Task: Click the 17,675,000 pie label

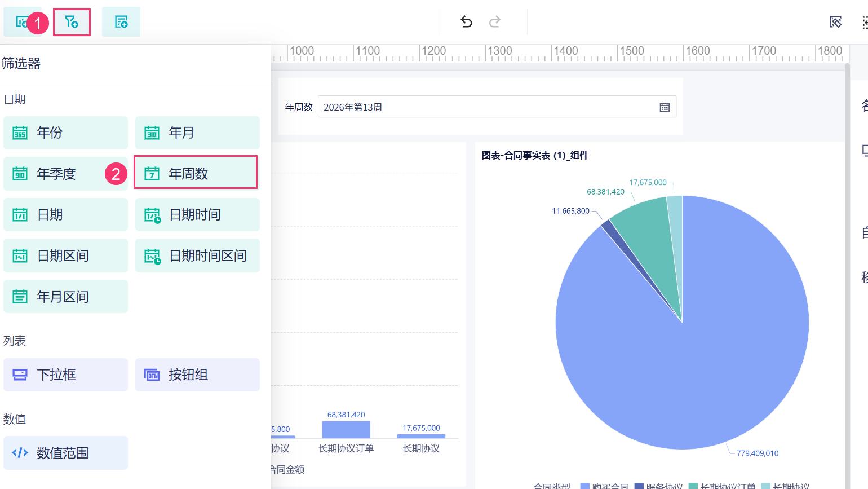Action: 648,182
